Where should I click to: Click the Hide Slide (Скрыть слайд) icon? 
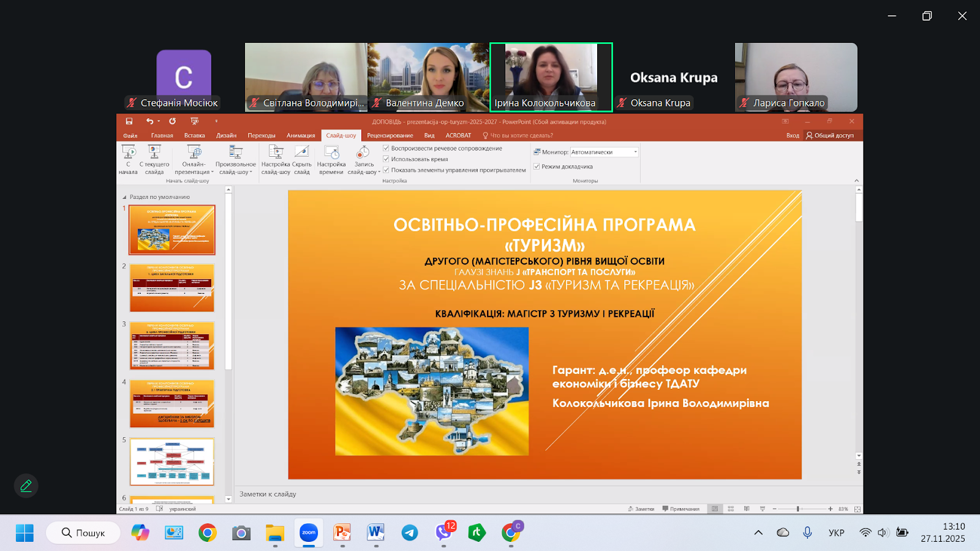pyautogui.click(x=301, y=152)
